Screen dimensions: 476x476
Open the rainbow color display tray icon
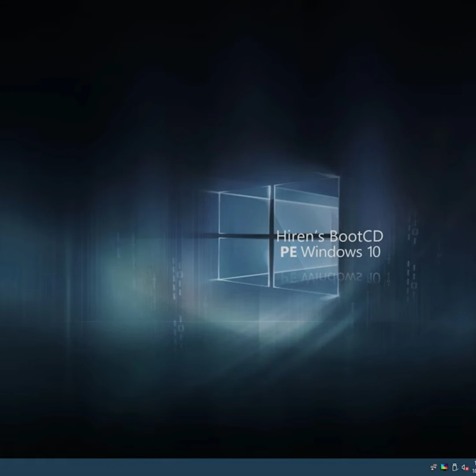click(x=444, y=467)
